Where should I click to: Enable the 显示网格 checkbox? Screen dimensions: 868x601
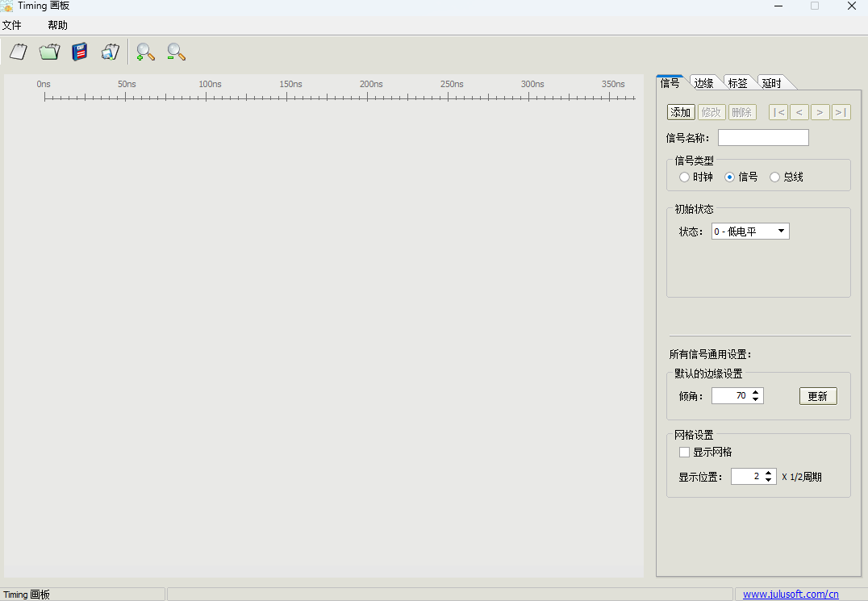pos(684,452)
